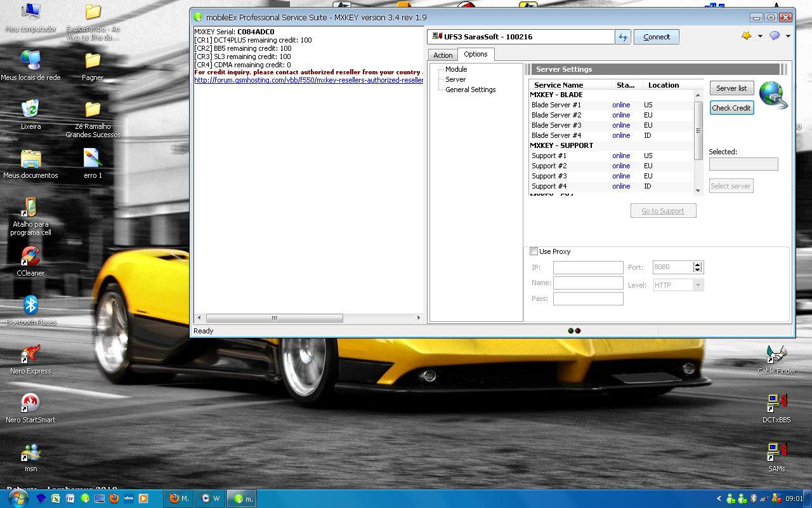Click Firefox icon in quick launch
This screenshot has height=508, width=812.
point(114,498)
